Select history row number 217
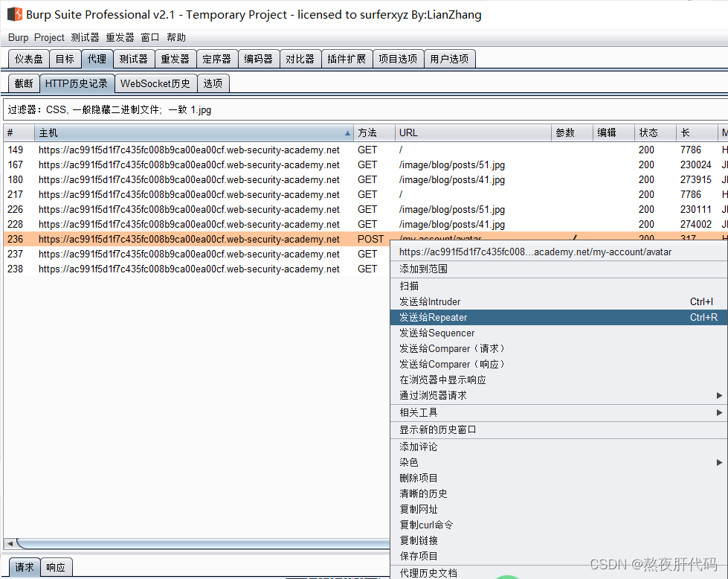 point(366,194)
